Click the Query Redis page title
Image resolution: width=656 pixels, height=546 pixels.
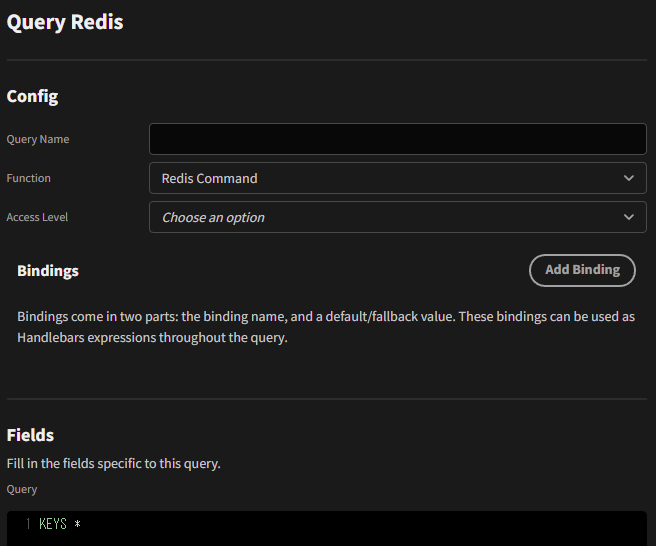65,22
